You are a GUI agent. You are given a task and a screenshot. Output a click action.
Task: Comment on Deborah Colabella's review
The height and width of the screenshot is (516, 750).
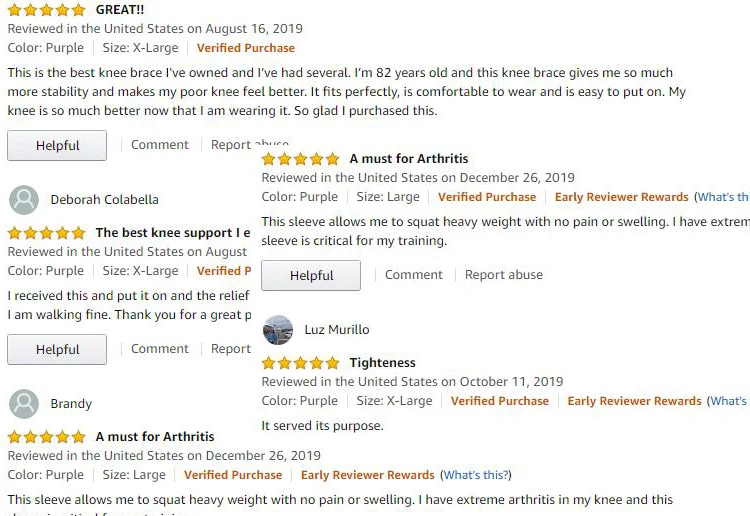[x=159, y=349]
